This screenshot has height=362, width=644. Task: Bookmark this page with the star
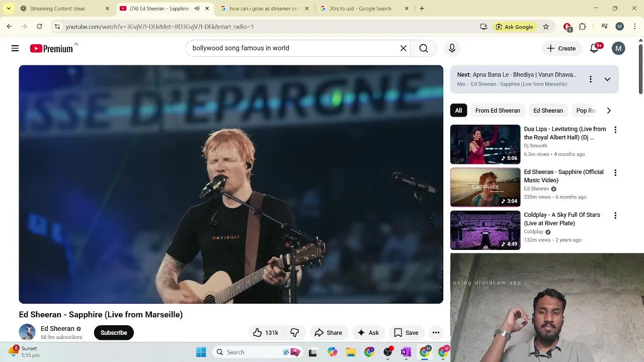click(x=545, y=27)
